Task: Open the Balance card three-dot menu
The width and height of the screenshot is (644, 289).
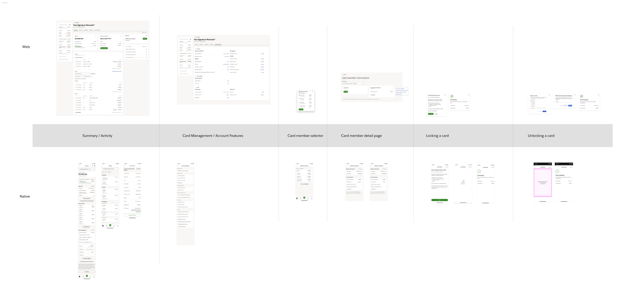Action: coord(95,36)
